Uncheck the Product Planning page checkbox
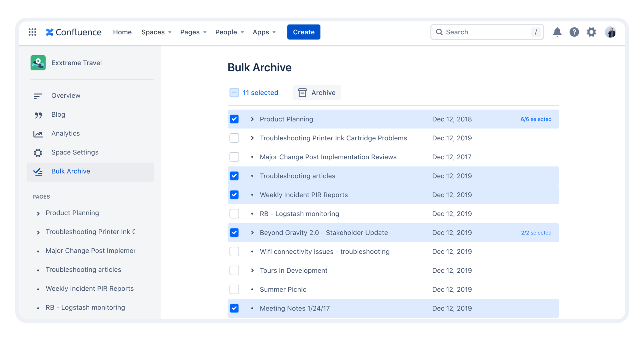This screenshot has width=644, height=343. (234, 119)
